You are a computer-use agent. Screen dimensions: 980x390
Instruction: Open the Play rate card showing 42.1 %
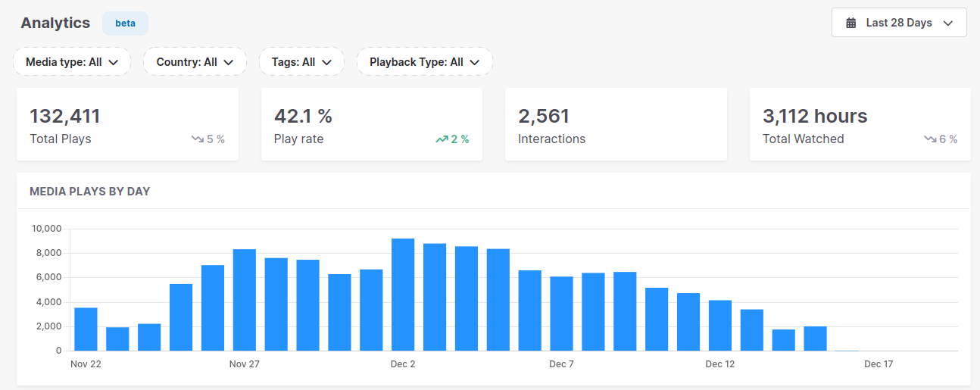pos(372,124)
